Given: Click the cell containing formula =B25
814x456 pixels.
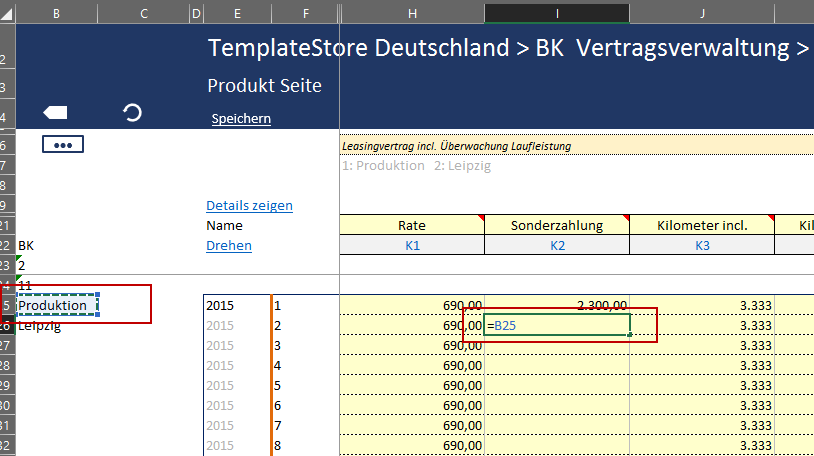Looking at the screenshot, I should pyautogui.click(x=556, y=326).
